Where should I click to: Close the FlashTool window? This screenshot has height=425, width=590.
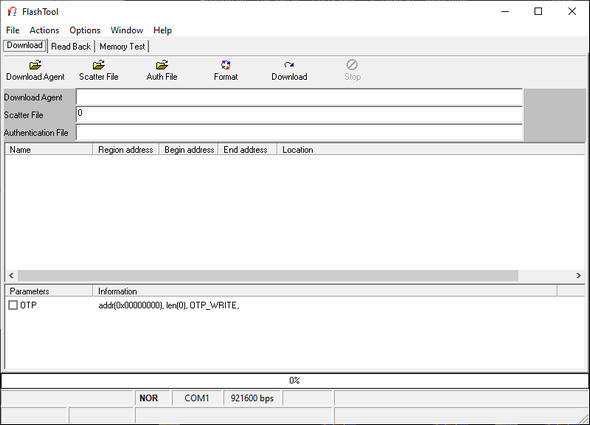pyautogui.click(x=572, y=12)
